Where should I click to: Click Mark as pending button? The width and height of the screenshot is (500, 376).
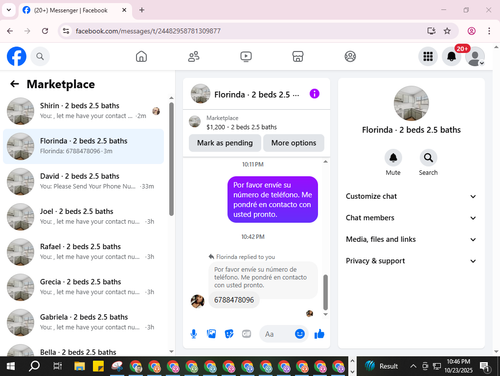coord(225,143)
